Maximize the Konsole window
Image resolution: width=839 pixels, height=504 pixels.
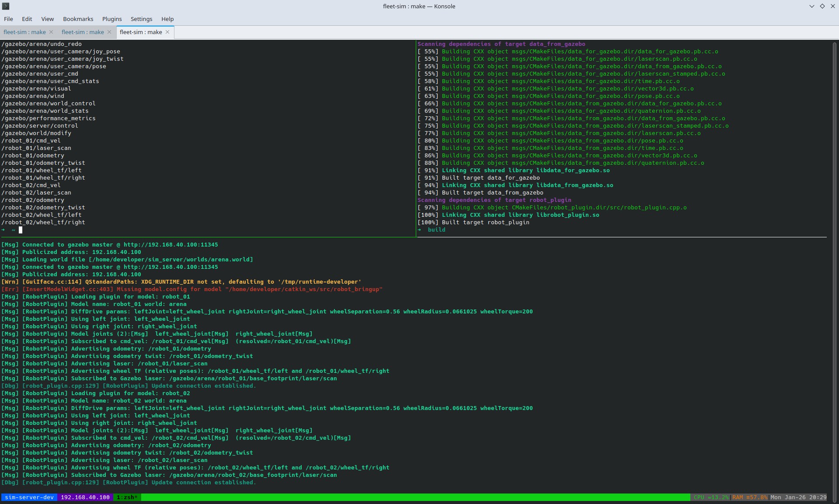[x=822, y=6]
